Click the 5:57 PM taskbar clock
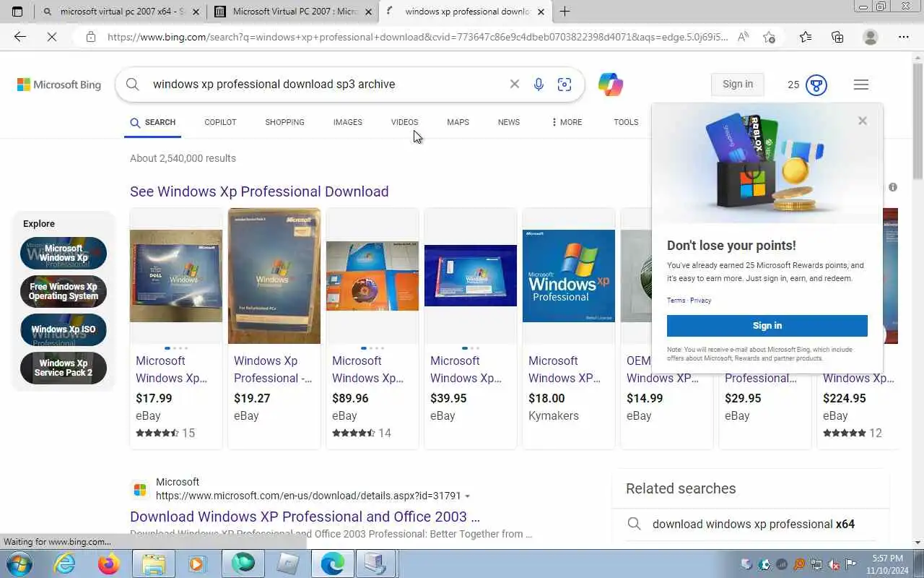 [x=886, y=558]
